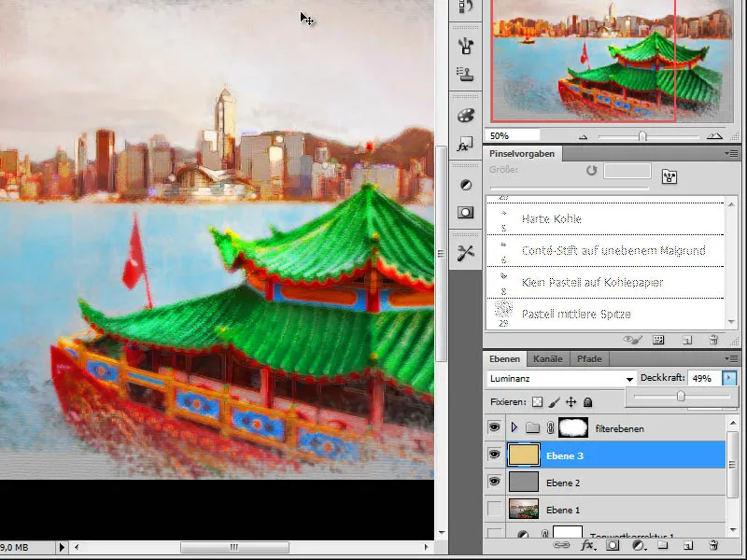The image size is (747, 560).
Task: Open the Styles fx panel icon
Action: click(465, 145)
